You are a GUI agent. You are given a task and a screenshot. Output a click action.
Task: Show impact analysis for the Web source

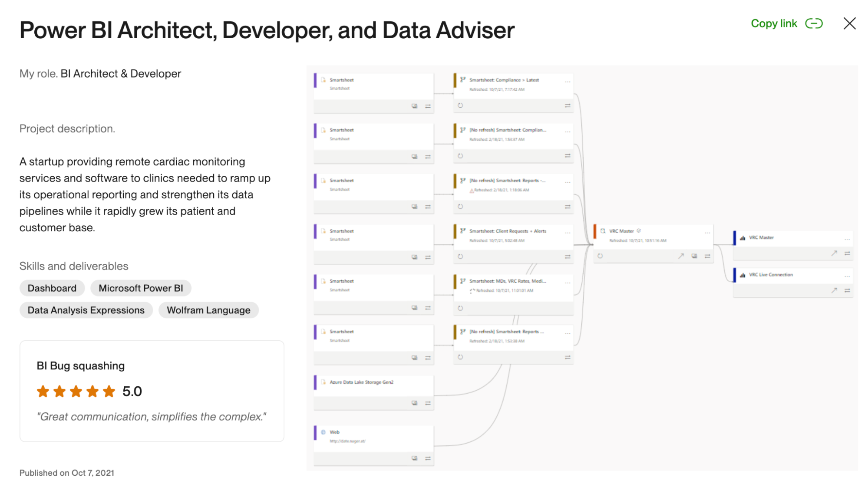(415, 458)
